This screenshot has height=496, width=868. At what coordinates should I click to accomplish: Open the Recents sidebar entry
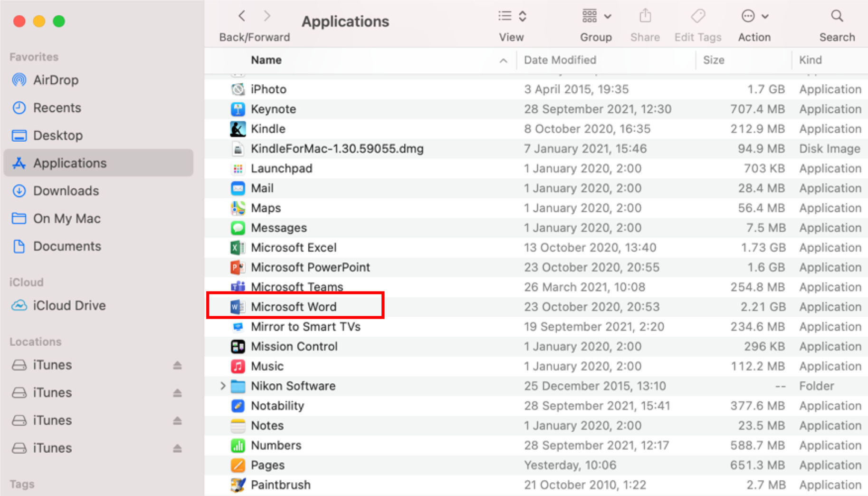57,107
